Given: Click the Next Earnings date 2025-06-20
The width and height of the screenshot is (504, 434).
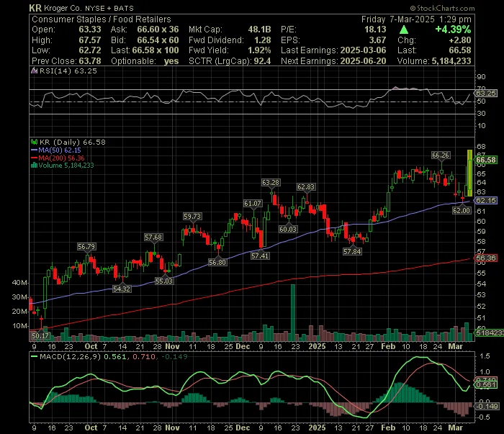Looking at the screenshot, I should 363,61.
